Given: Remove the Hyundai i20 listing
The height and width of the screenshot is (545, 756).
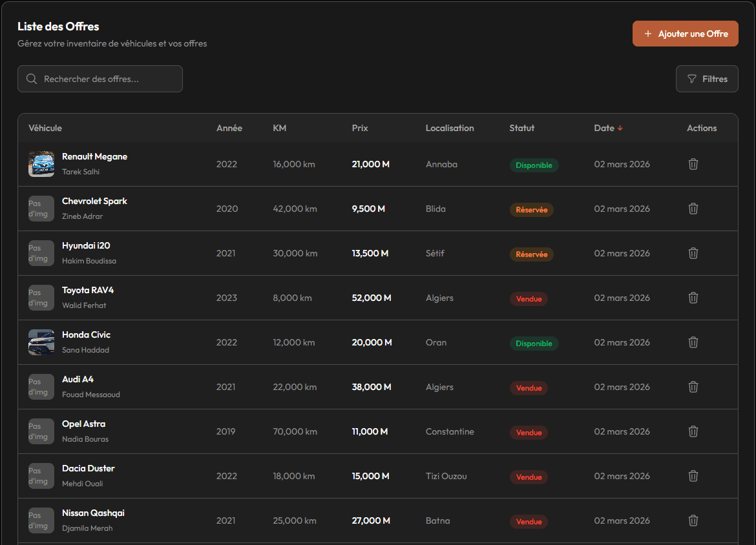Looking at the screenshot, I should (x=693, y=253).
